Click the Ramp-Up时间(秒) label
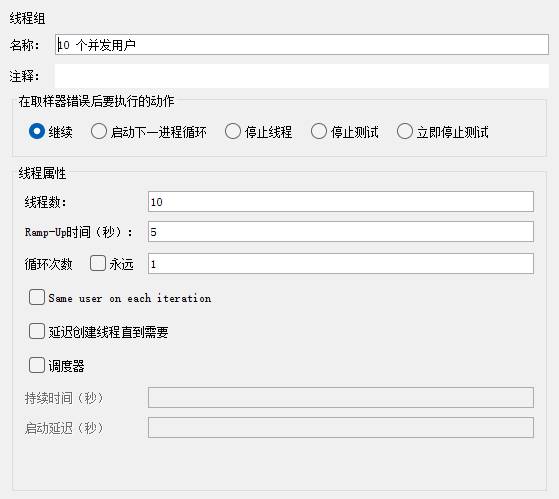The width and height of the screenshot is (559, 499). tap(78, 232)
